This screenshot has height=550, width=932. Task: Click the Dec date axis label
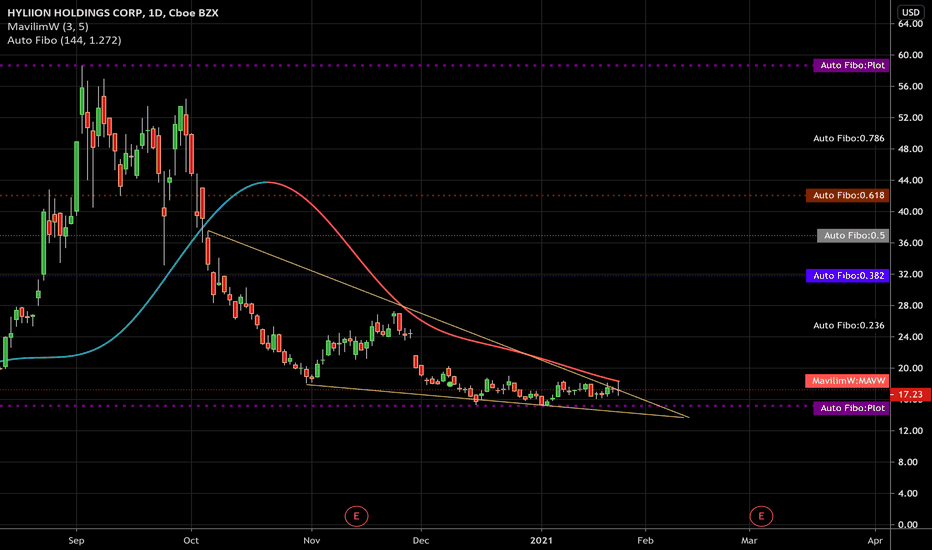point(421,540)
